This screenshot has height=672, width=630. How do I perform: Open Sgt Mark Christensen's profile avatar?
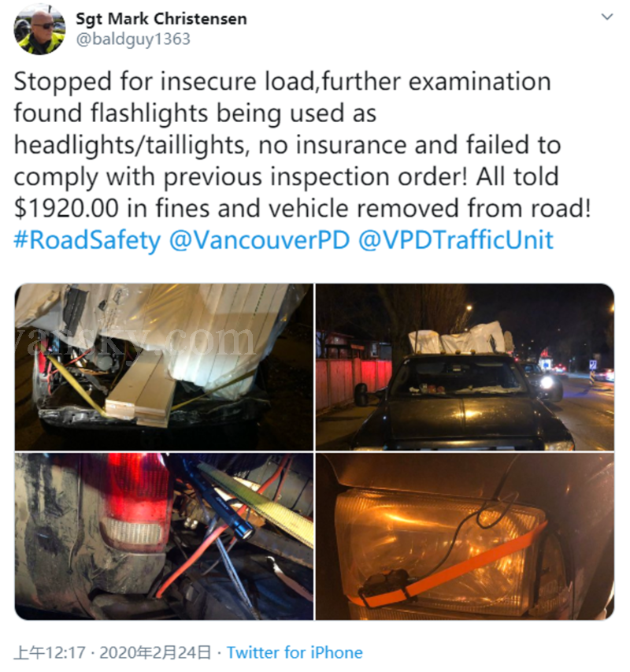pos(39,30)
